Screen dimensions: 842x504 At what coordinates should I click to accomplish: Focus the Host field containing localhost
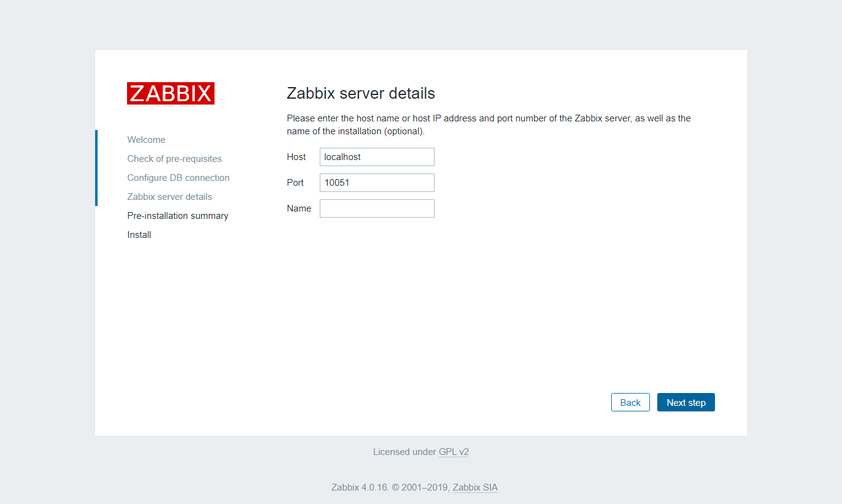coord(377,157)
